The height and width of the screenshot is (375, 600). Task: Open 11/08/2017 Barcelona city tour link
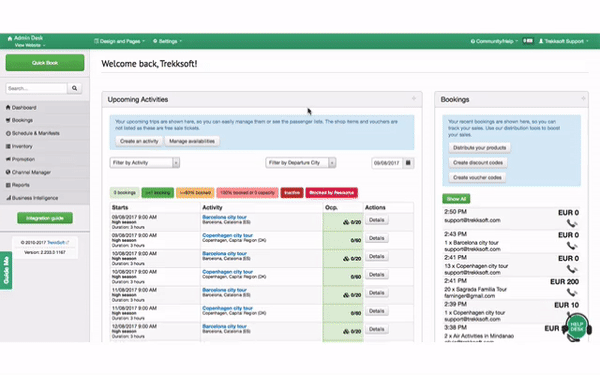click(x=224, y=290)
